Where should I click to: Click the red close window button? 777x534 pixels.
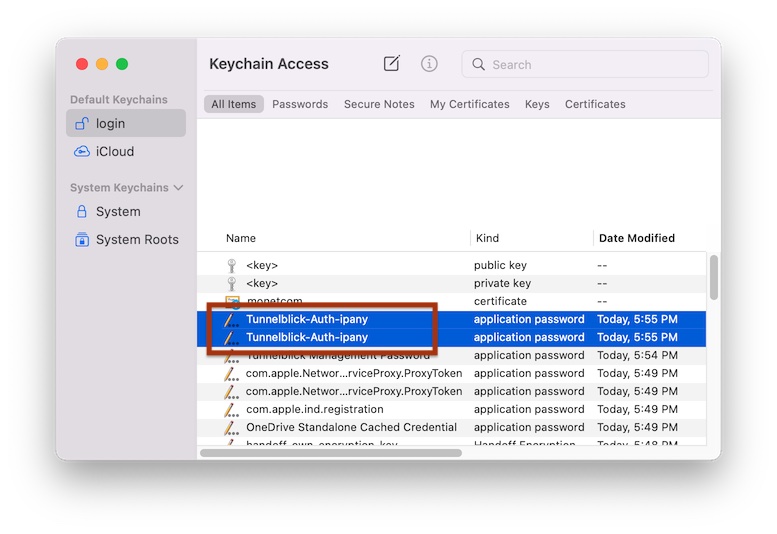click(82, 64)
